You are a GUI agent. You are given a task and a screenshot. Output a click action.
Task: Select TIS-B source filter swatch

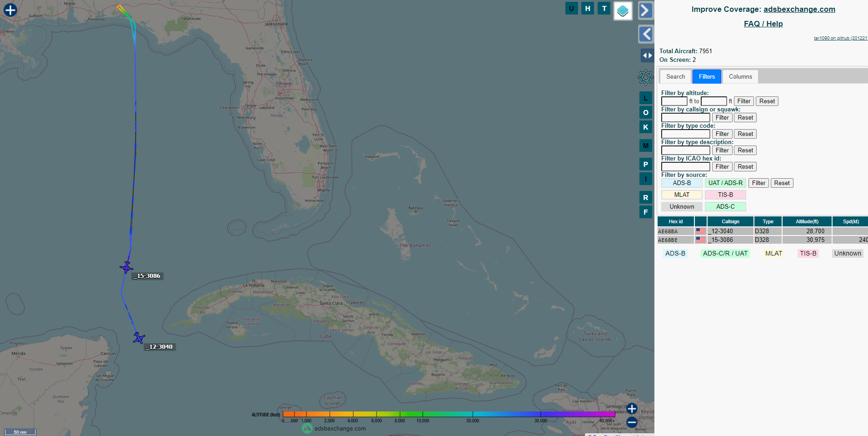[x=725, y=195]
